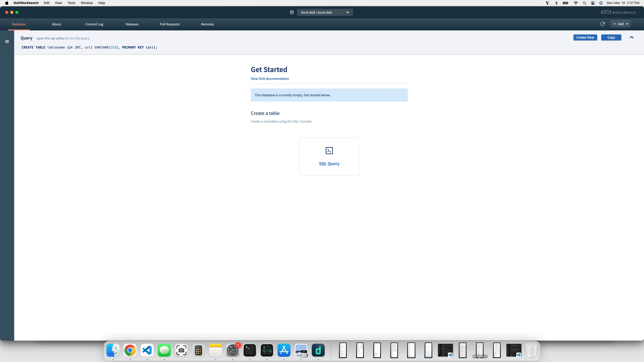Collapse the Query panel with the chevron

pyautogui.click(x=632, y=37)
